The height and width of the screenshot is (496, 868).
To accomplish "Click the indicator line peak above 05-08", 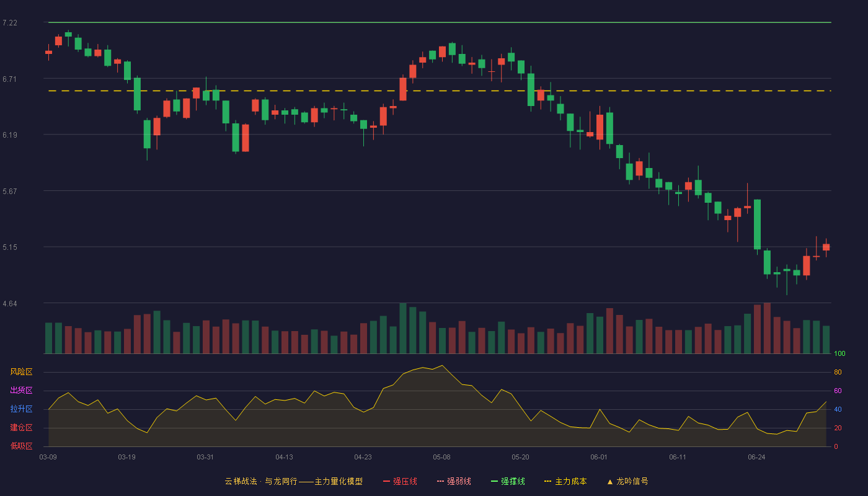I will (442, 365).
